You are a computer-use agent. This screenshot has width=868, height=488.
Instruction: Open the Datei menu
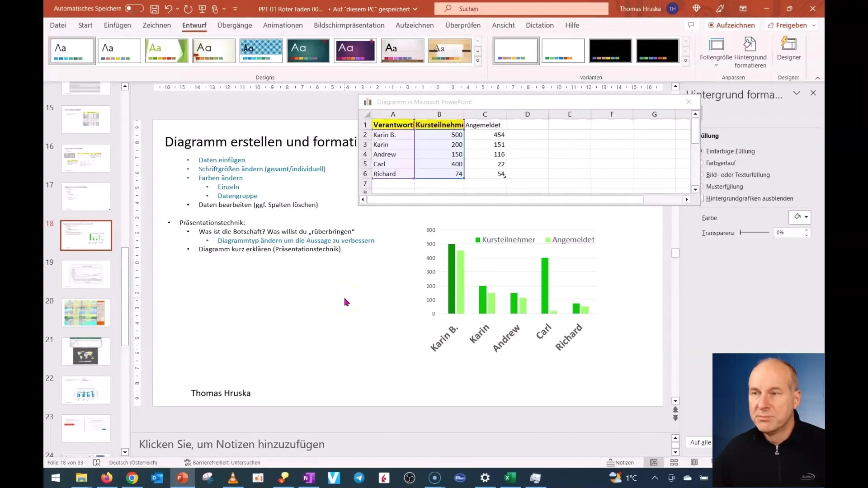coord(58,25)
